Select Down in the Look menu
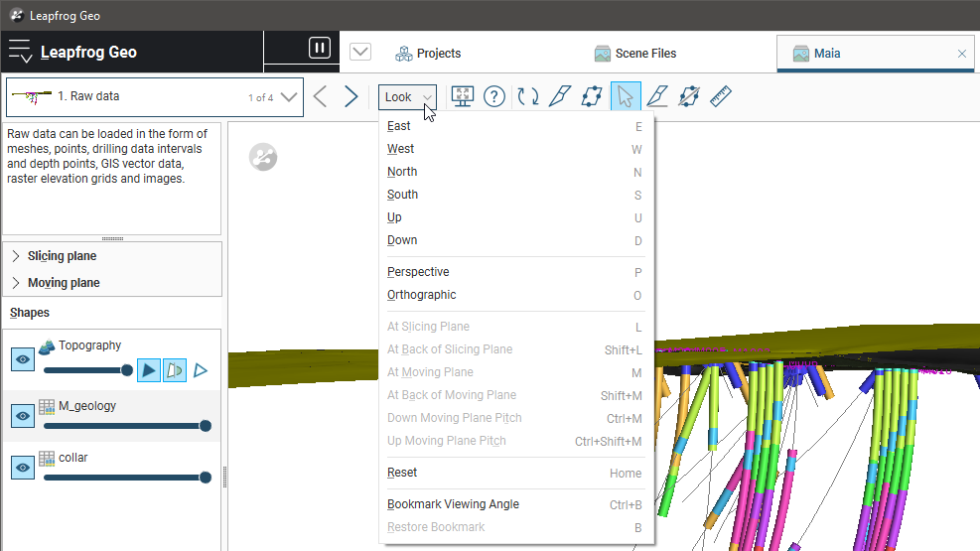Screen dimensions: 980x551 (x=515, y=240)
